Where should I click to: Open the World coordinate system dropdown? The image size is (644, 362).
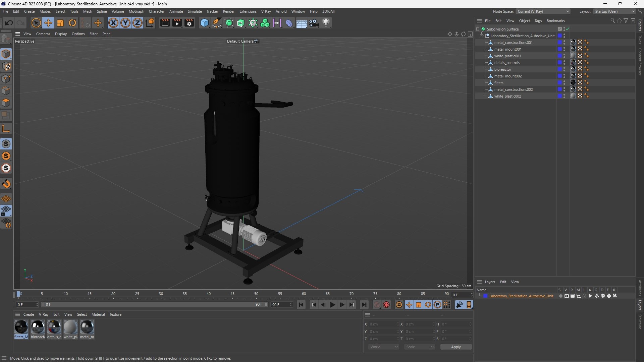(383, 347)
